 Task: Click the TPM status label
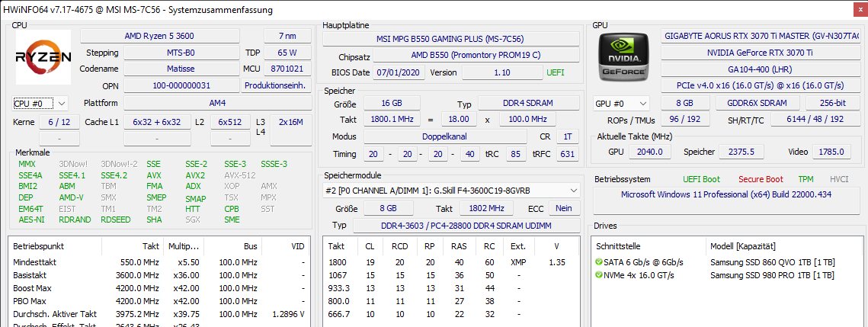pos(806,179)
